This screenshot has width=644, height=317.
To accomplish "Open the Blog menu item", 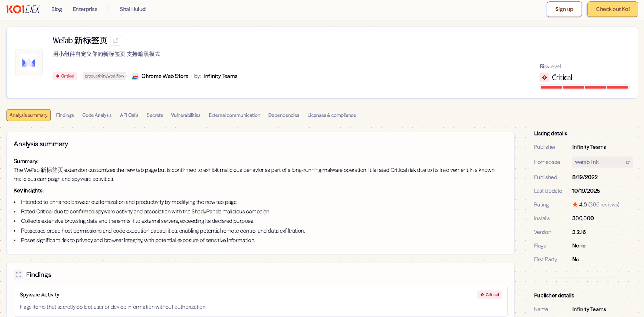I will pyautogui.click(x=56, y=9).
